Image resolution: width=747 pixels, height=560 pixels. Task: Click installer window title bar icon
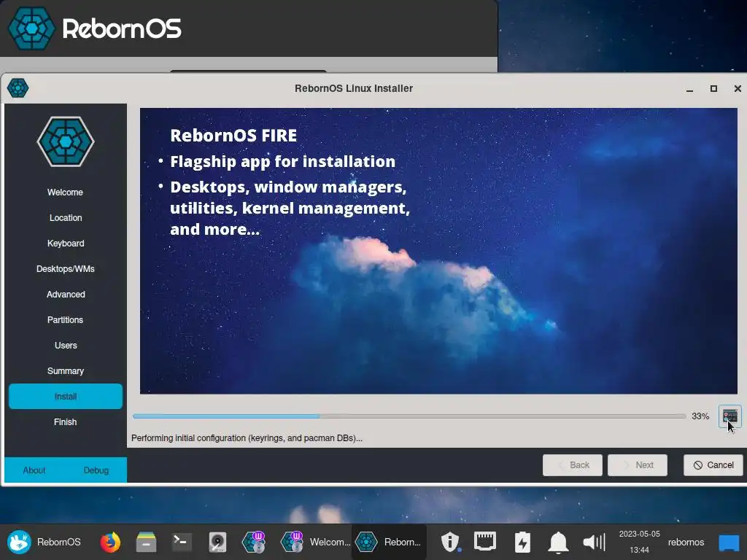coord(18,88)
